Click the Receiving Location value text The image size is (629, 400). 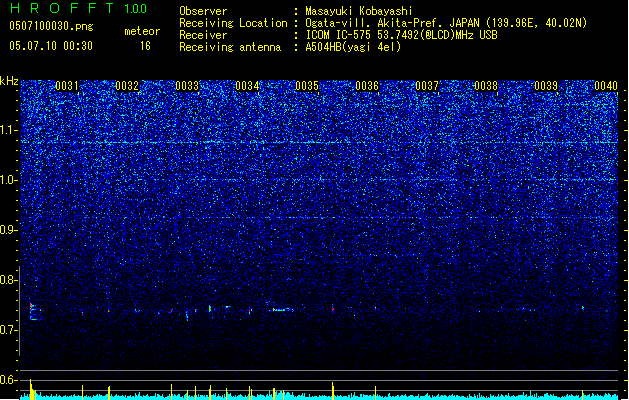click(x=446, y=23)
